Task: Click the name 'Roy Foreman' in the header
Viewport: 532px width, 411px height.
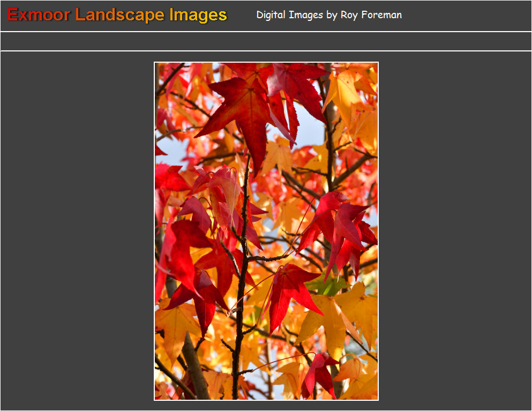Action: click(x=371, y=15)
